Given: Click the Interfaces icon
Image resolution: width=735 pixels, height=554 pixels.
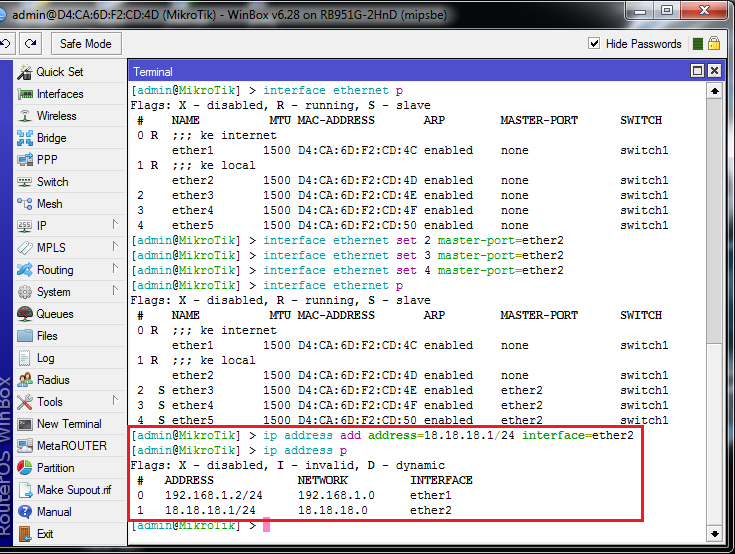Looking at the screenshot, I should click(25, 94).
